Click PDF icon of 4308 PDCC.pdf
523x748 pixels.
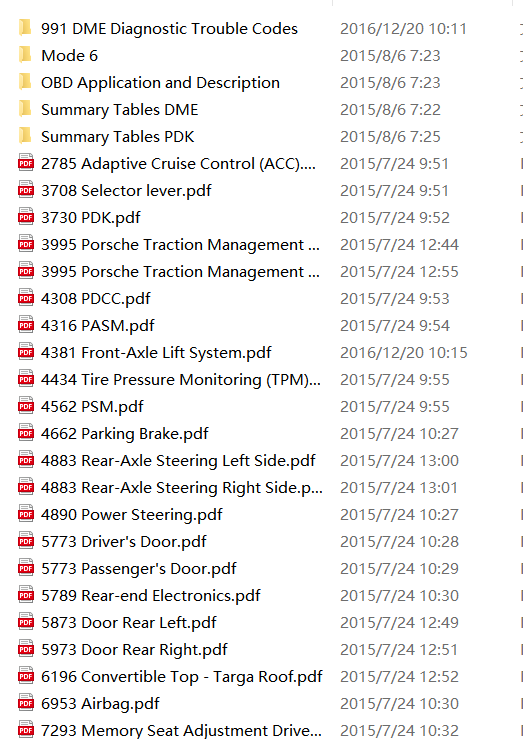coord(26,298)
